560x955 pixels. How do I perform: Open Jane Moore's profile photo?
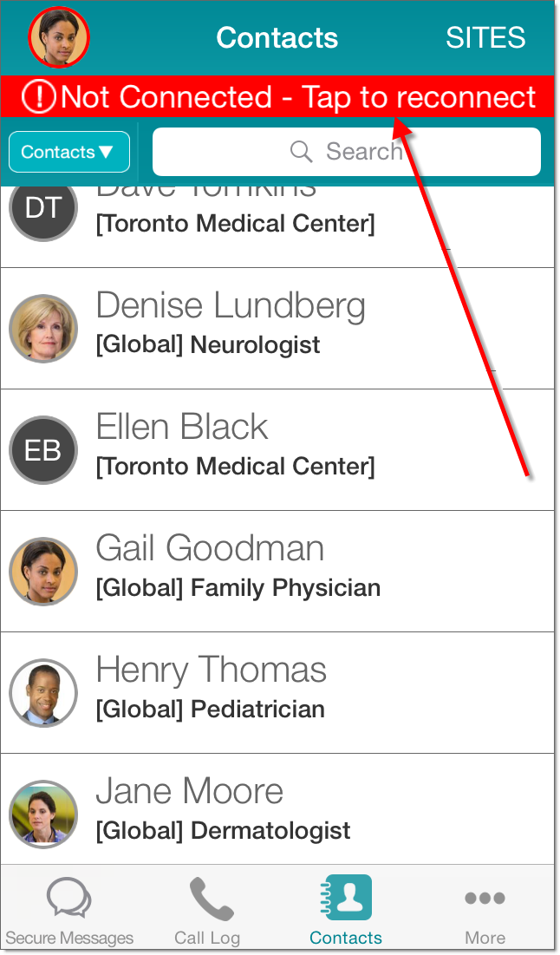pos(43,814)
